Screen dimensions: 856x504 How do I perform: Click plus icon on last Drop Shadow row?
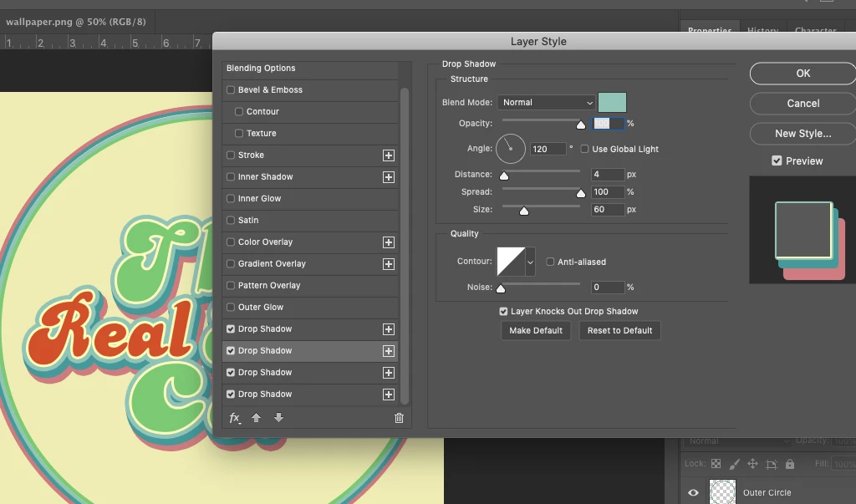click(388, 395)
